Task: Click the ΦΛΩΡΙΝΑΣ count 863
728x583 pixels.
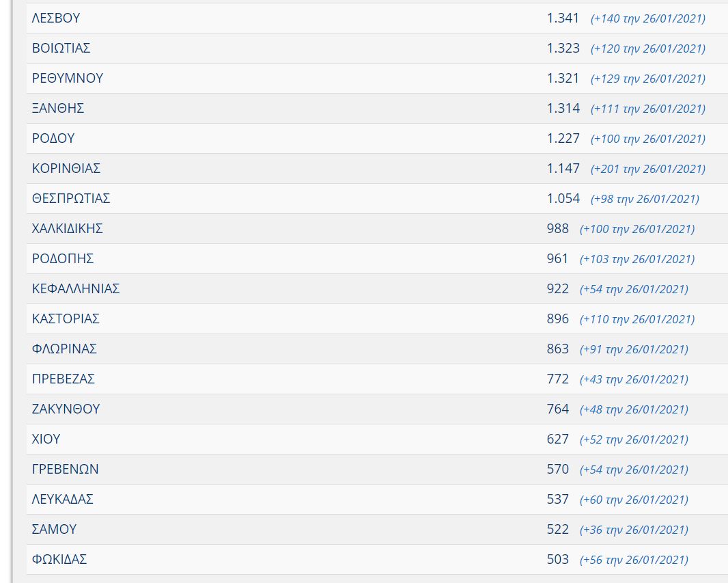Action: [558, 349]
